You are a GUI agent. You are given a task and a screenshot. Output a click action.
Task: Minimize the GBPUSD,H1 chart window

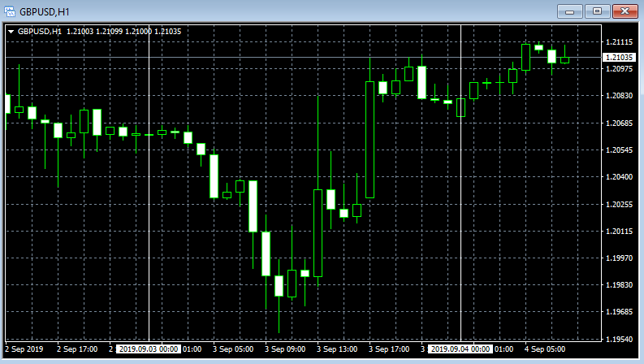click(569, 11)
